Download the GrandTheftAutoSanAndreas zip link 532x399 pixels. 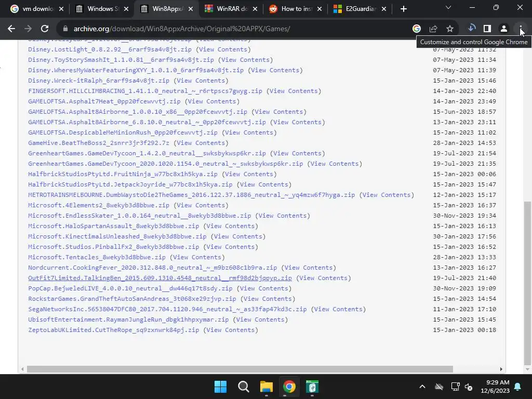pos(132,299)
